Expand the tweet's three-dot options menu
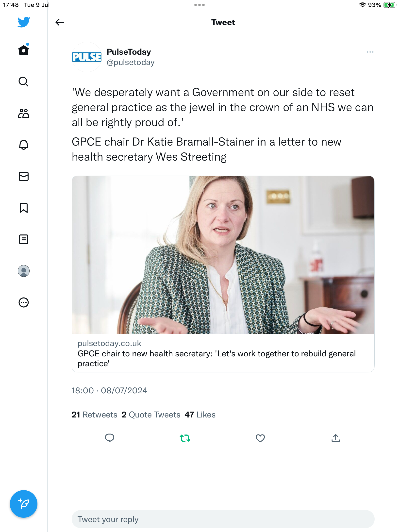Screen dimensions: 399x532 370,52
